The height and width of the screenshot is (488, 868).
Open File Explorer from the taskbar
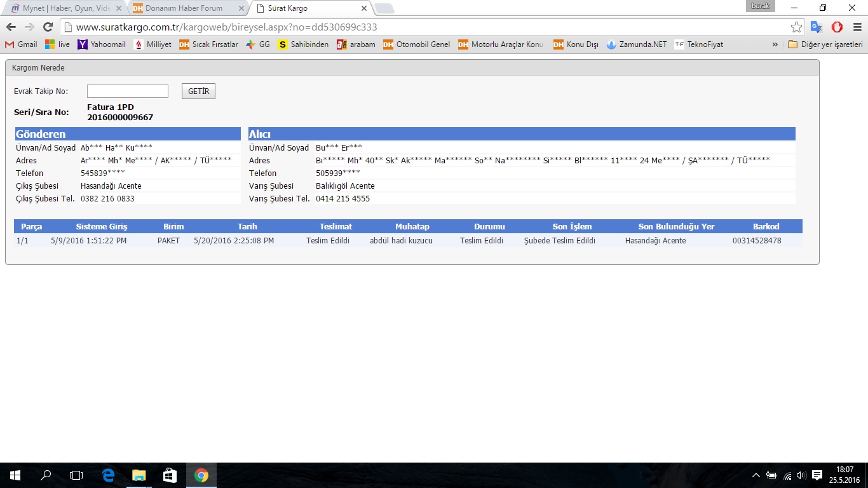[139, 475]
